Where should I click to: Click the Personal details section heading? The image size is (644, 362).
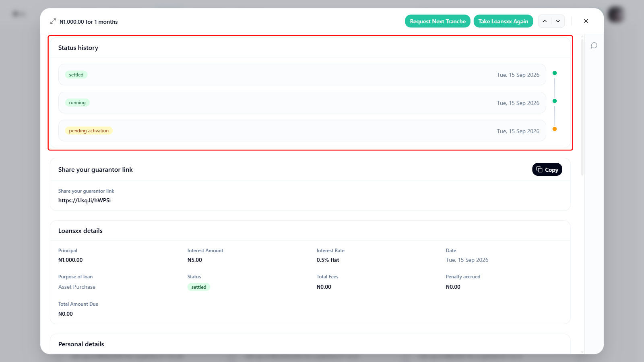click(x=81, y=344)
